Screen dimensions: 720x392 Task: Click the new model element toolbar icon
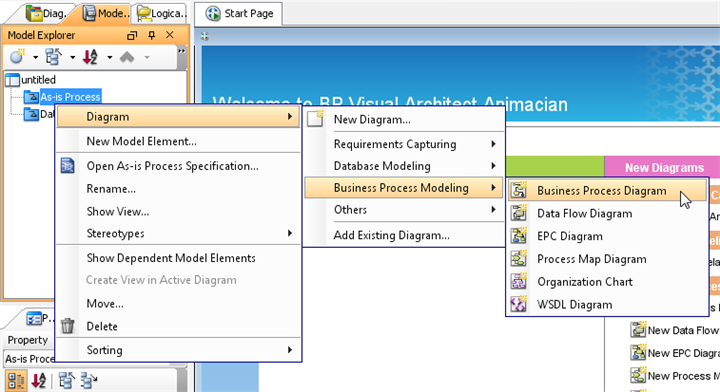17,57
